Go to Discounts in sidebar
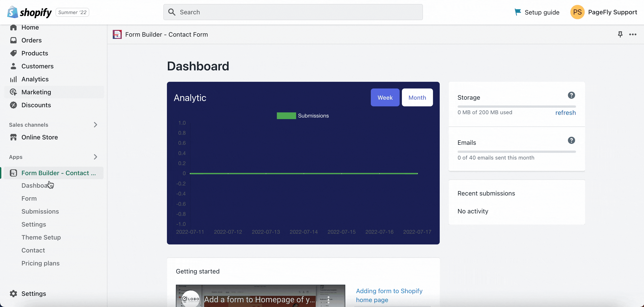Screen dimensions: 644x307 pyautogui.click(x=36, y=105)
